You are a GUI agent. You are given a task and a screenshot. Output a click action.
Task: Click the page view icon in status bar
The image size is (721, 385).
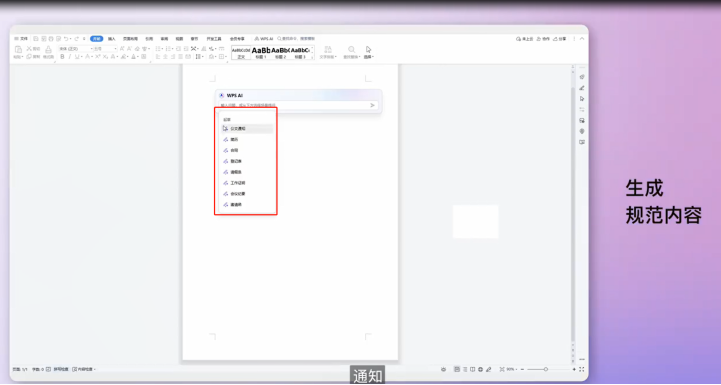(x=457, y=369)
